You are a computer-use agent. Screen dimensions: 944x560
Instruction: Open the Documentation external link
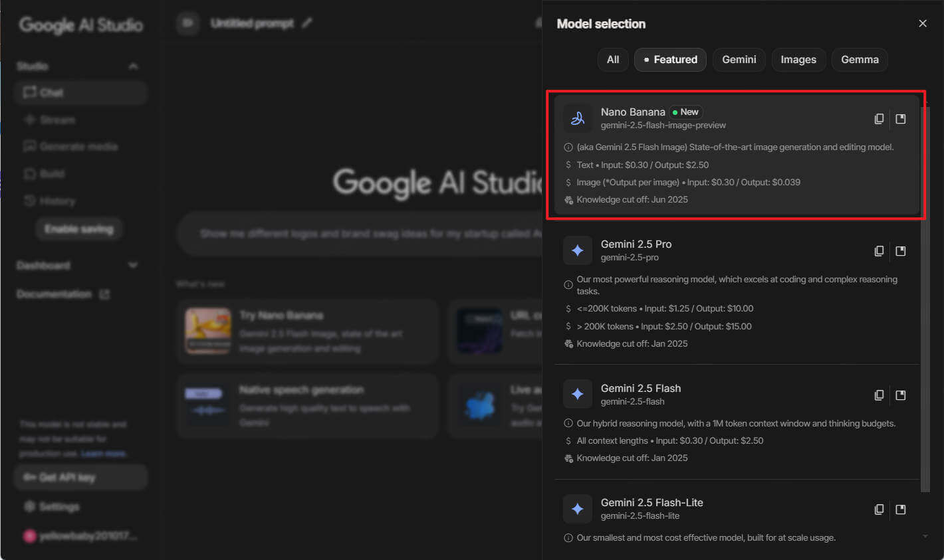pos(63,294)
